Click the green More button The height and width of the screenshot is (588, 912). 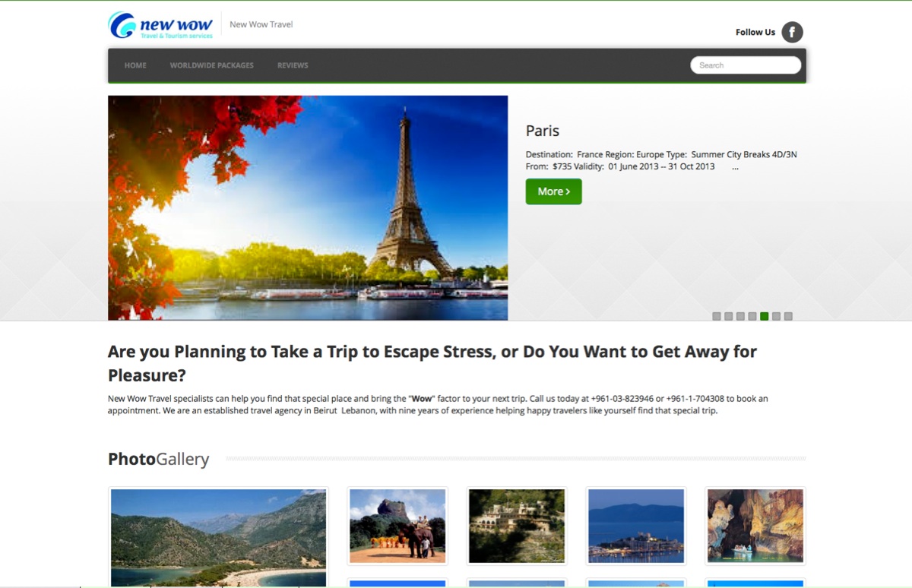pos(553,191)
